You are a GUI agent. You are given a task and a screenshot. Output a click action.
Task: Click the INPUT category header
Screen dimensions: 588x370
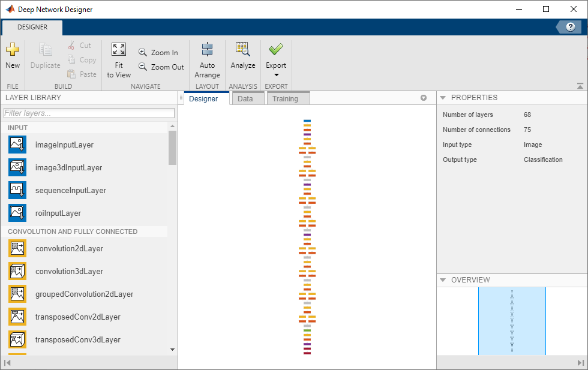point(17,128)
